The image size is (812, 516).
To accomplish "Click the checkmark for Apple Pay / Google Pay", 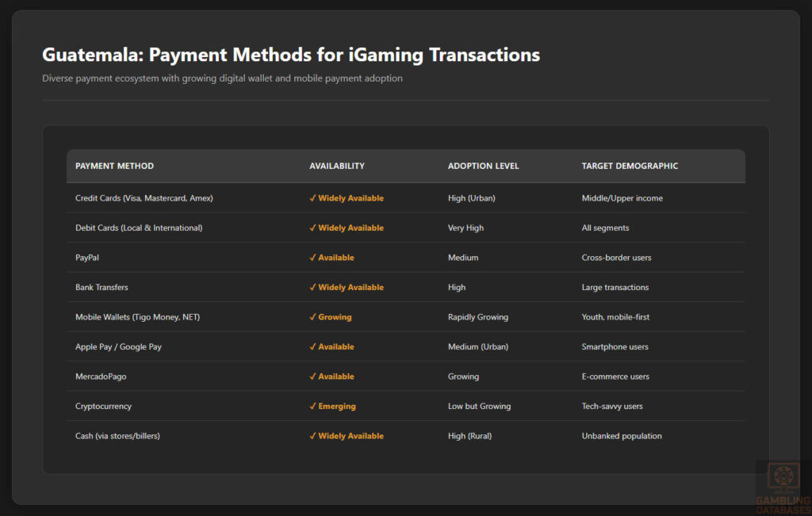I will point(313,346).
